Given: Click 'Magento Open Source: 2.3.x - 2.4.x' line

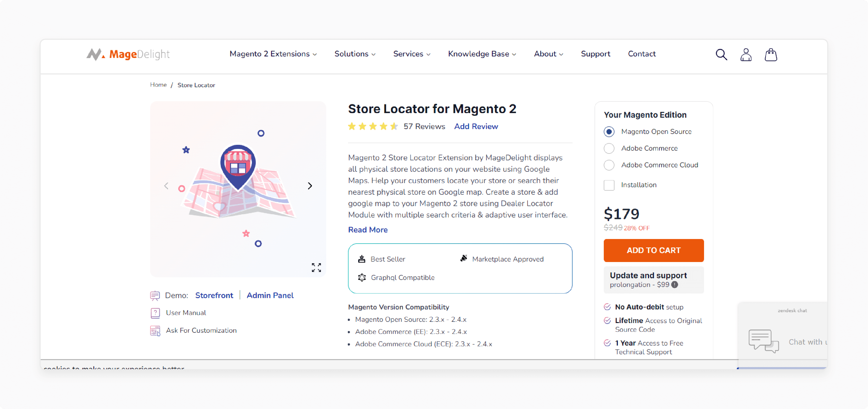Looking at the screenshot, I should coord(411,319).
